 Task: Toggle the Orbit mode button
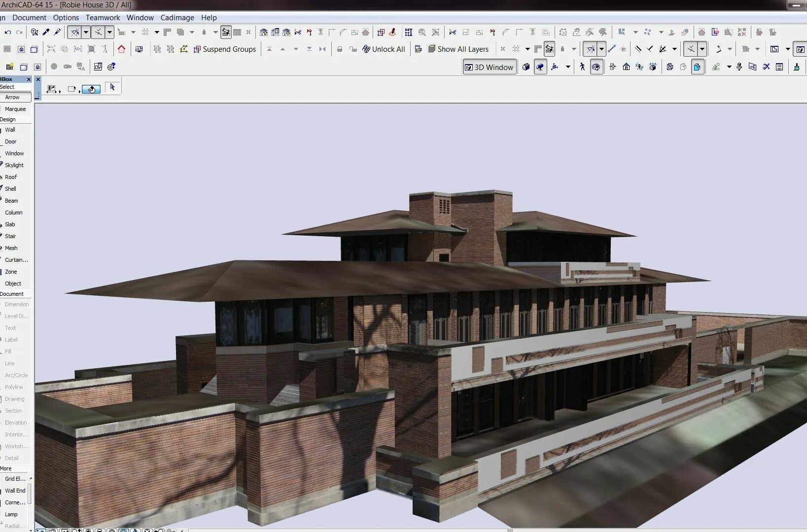click(596, 67)
